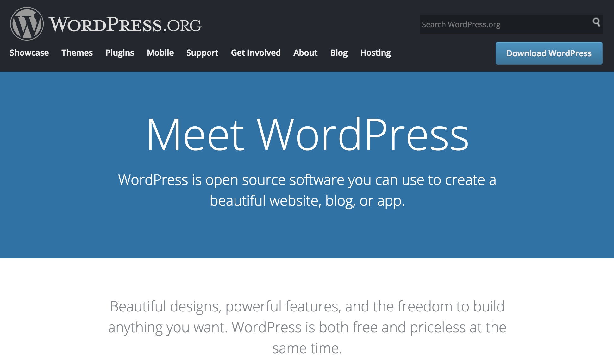
Task: Select the Get Involved menu item
Action: coord(256,53)
